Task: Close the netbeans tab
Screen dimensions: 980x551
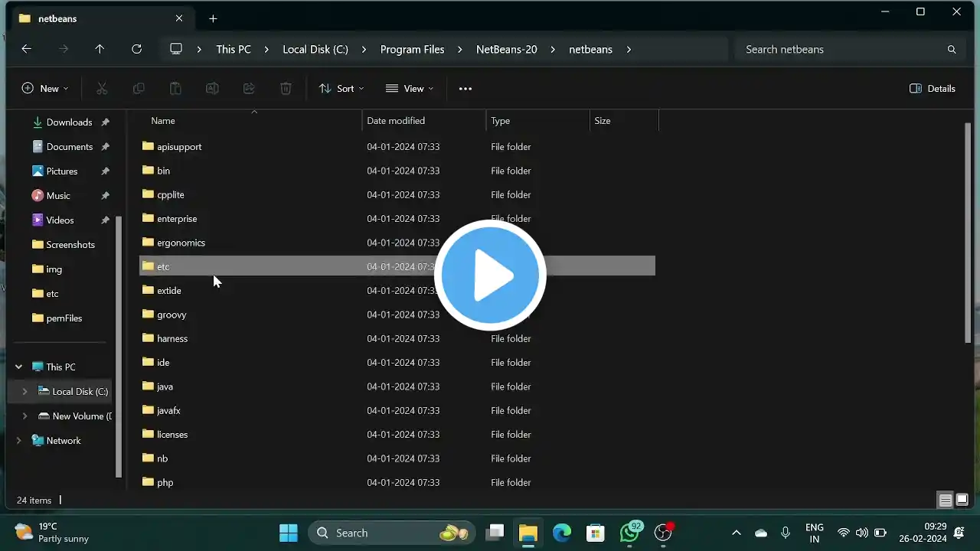Action: click(x=179, y=18)
